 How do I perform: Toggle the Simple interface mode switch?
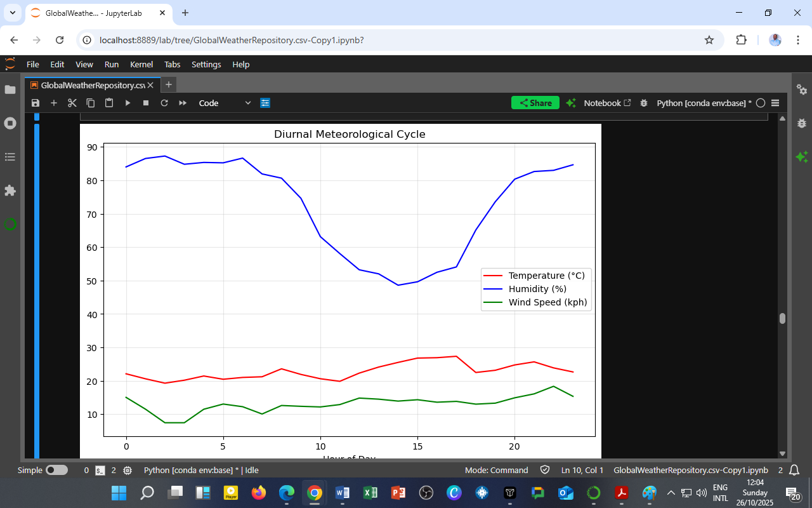point(56,471)
